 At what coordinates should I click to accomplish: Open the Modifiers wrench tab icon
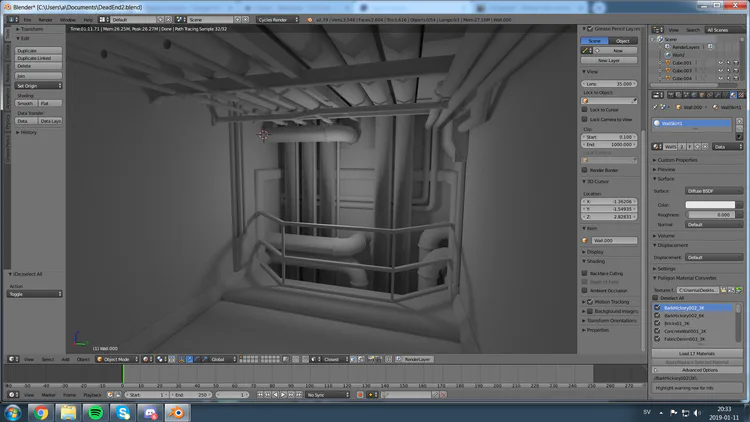coord(717,95)
